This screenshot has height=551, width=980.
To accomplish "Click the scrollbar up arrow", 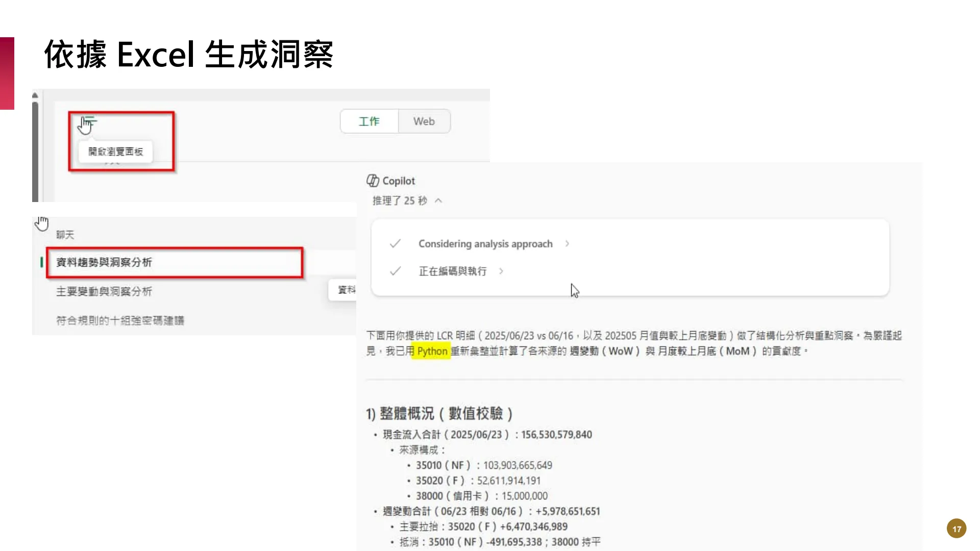I will [x=35, y=95].
